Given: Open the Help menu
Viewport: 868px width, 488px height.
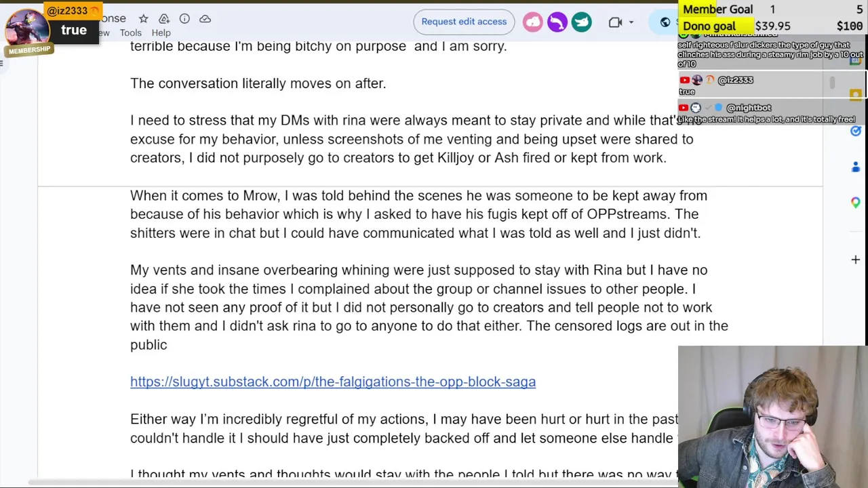Looking at the screenshot, I should tap(161, 33).
